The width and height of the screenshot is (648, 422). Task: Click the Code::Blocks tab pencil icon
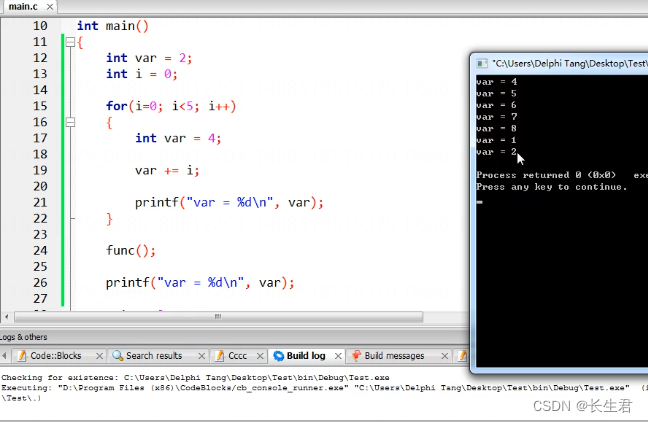pos(22,356)
